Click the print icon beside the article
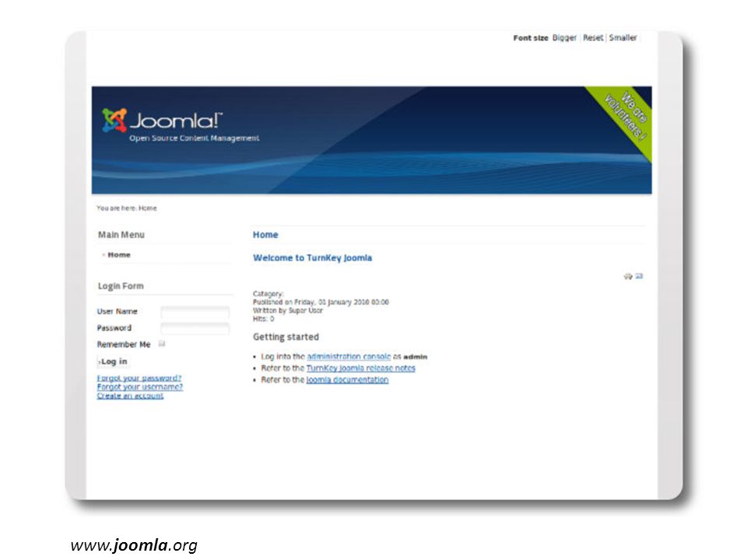This screenshot has height=560, width=747. coord(628,276)
